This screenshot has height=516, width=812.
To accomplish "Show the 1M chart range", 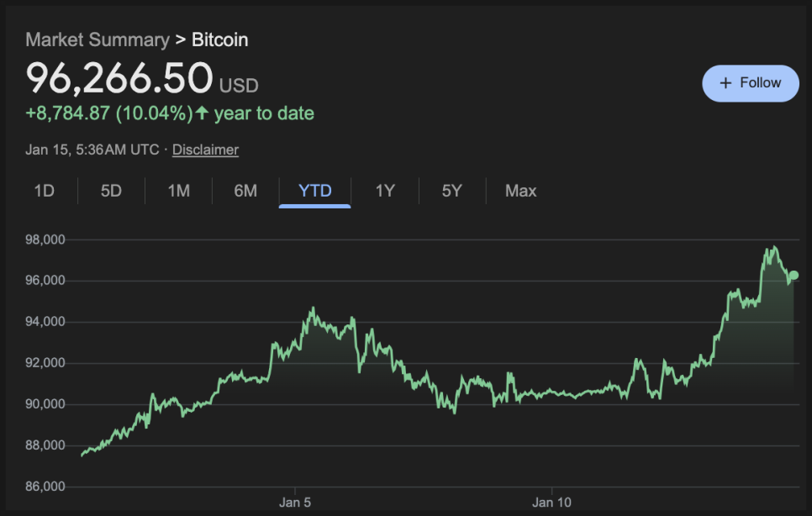I will pos(178,191).
